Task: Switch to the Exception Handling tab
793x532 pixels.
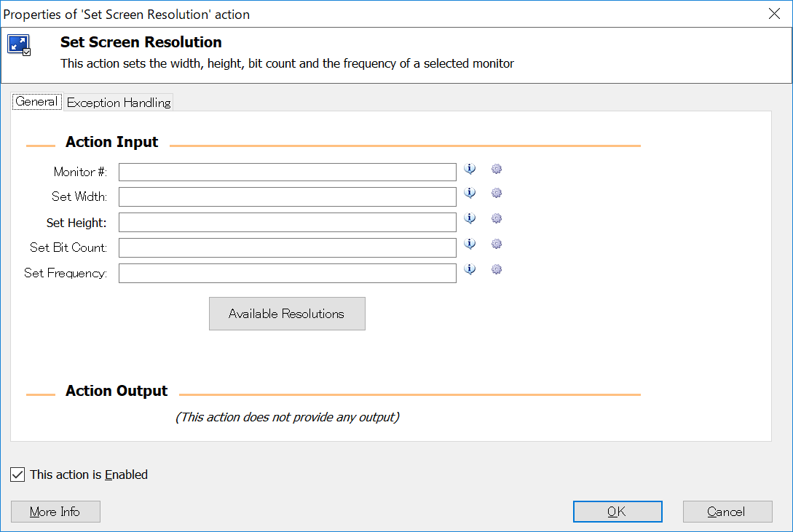Action: click(119, 103)
